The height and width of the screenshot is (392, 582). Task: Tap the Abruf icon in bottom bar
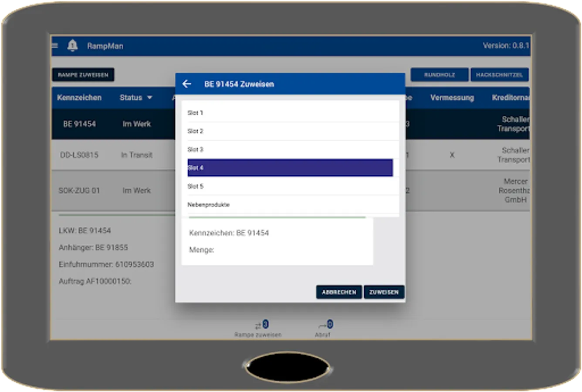(322, 326)
